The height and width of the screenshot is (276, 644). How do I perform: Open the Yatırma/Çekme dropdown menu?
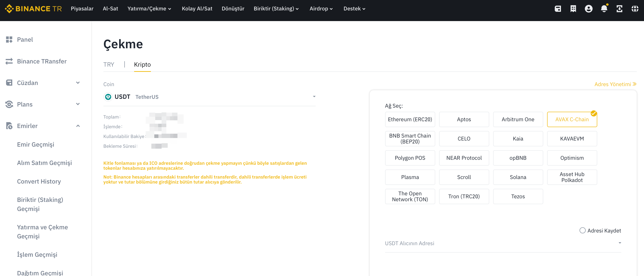click(149, 9)
